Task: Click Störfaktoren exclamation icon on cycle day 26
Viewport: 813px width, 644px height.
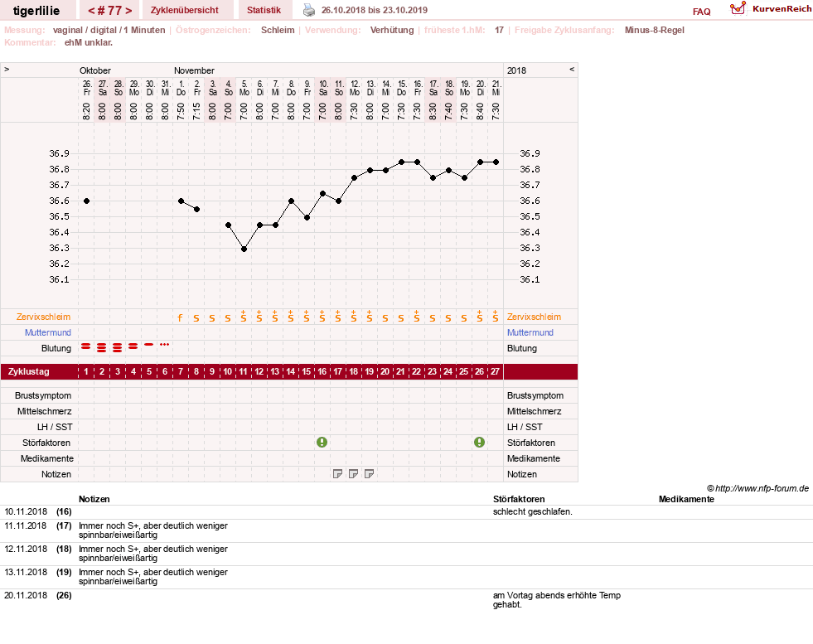Action: [x=480, y=443]
